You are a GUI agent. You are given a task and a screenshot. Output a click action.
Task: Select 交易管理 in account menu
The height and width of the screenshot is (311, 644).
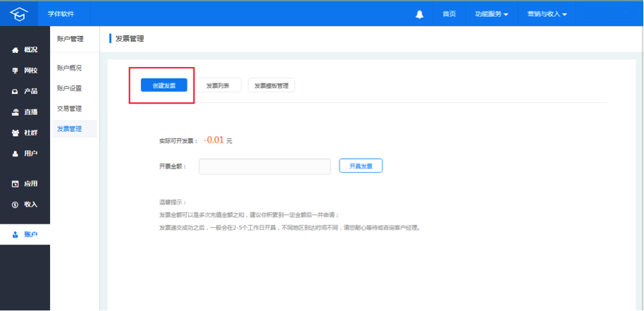click(x=69, y=109)
